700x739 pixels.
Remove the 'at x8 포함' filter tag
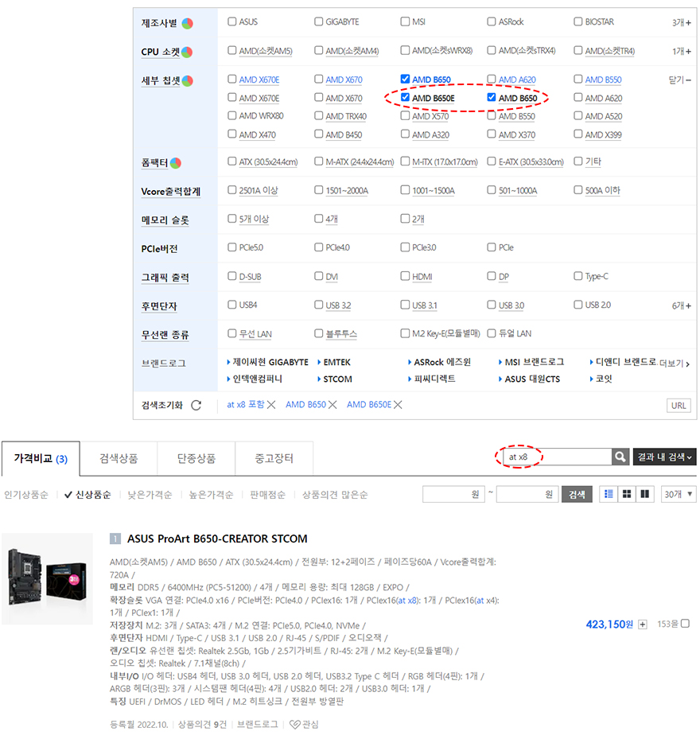[271, 405]
